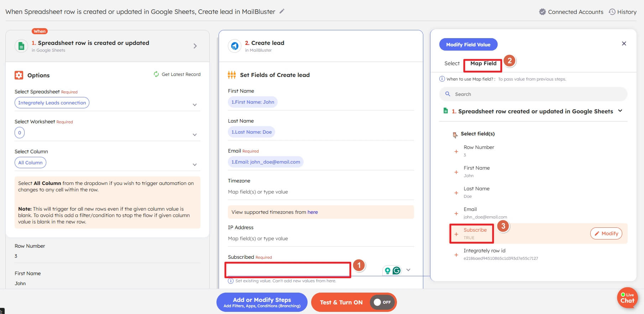Click the Add or Modify Steps button

262,302
